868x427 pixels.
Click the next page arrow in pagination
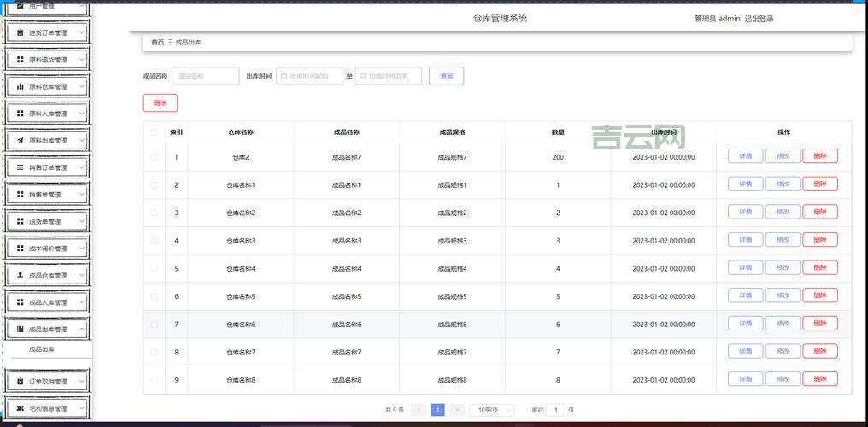click(x=456, y=410)
